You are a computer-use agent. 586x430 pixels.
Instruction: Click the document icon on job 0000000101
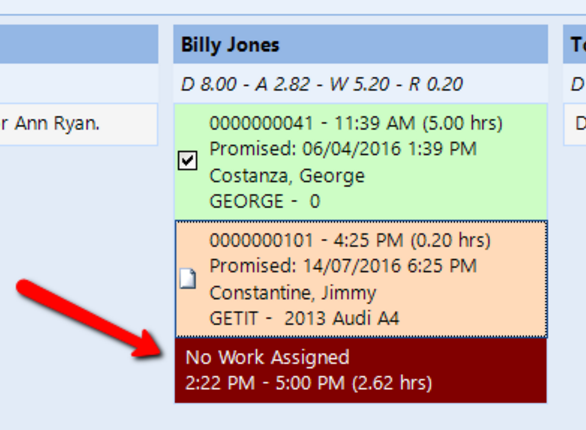[x=188, y=278]
